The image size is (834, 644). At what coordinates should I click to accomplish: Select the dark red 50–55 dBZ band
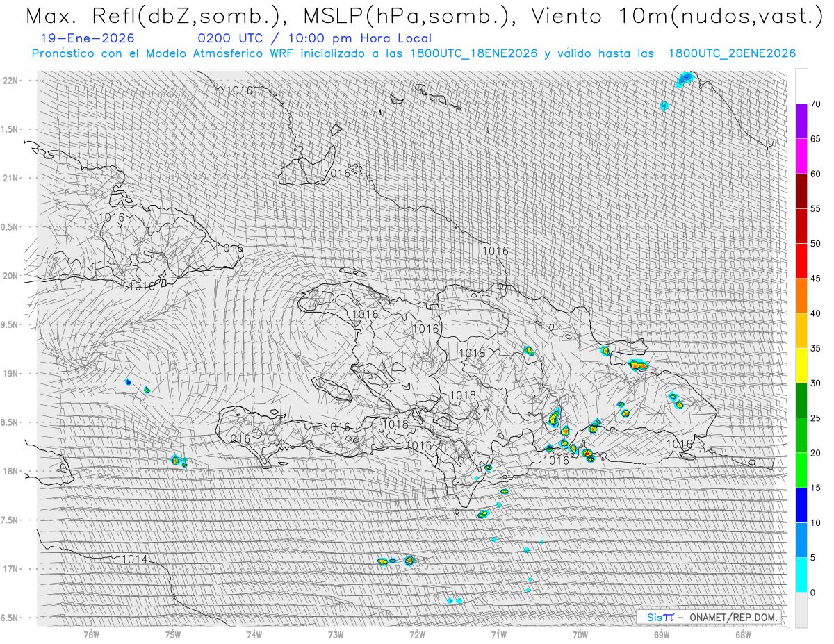point(801,226)
